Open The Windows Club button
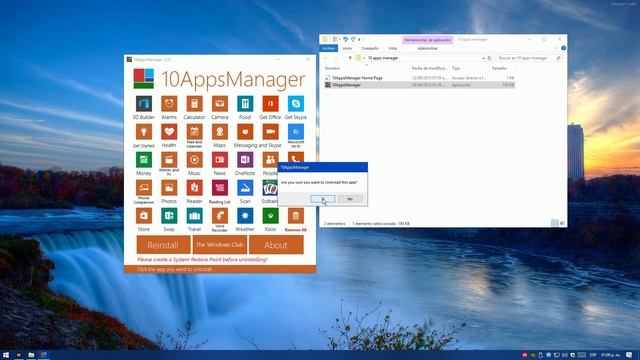This screenshot has height=360, width=640. tap(220, 245)
